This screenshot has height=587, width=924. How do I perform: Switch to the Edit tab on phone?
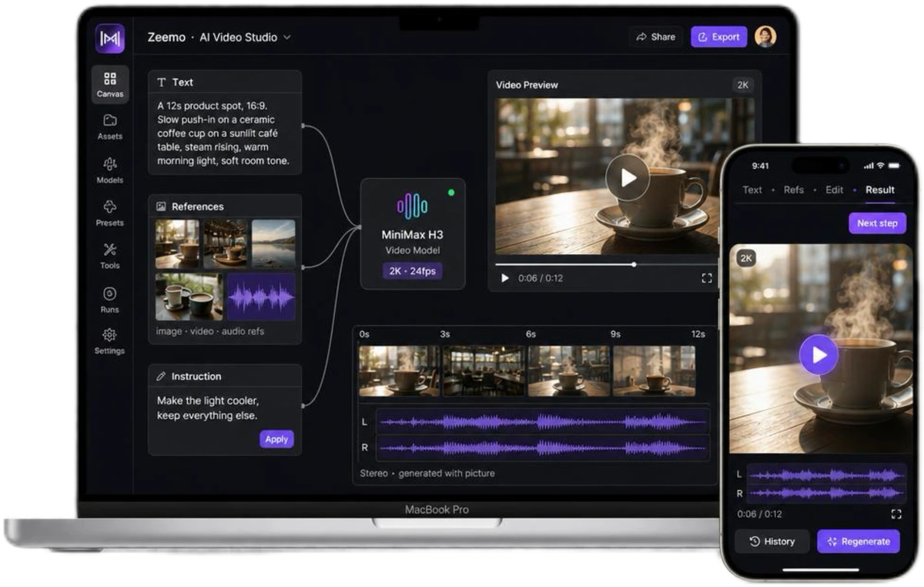(x=835, y=190)
